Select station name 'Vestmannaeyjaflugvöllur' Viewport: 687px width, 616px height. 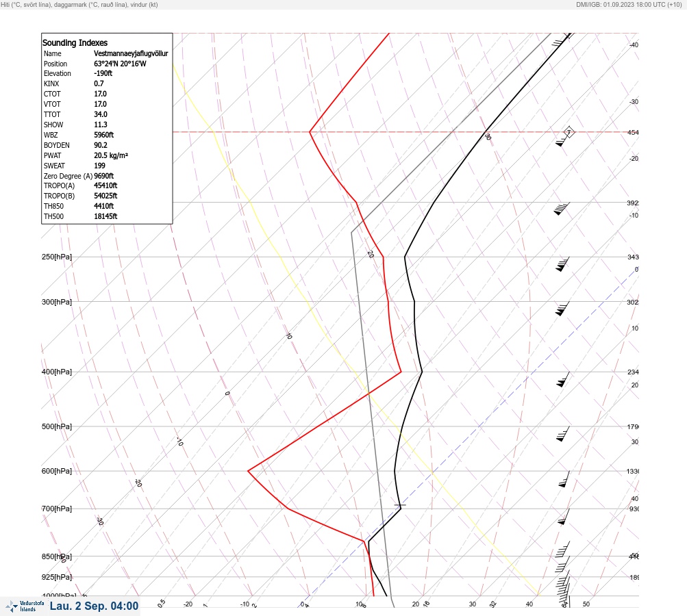131,53
